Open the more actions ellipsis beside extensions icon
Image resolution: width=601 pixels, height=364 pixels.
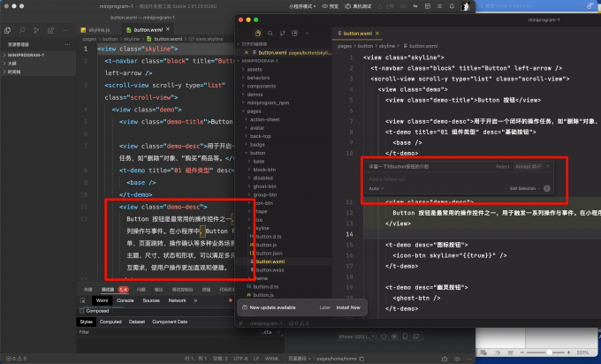[x=65, y=30]
